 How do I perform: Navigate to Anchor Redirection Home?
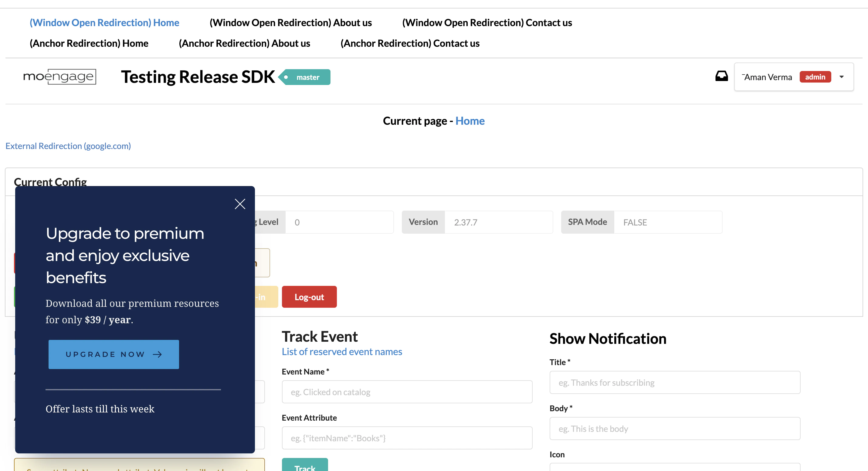89,43
